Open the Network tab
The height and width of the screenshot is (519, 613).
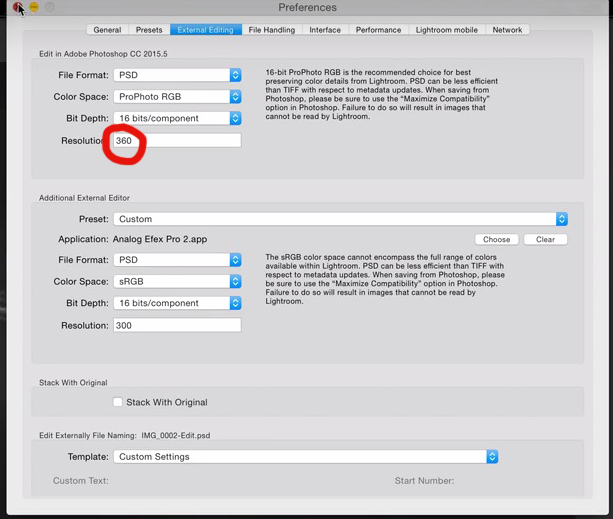(507, 30)
